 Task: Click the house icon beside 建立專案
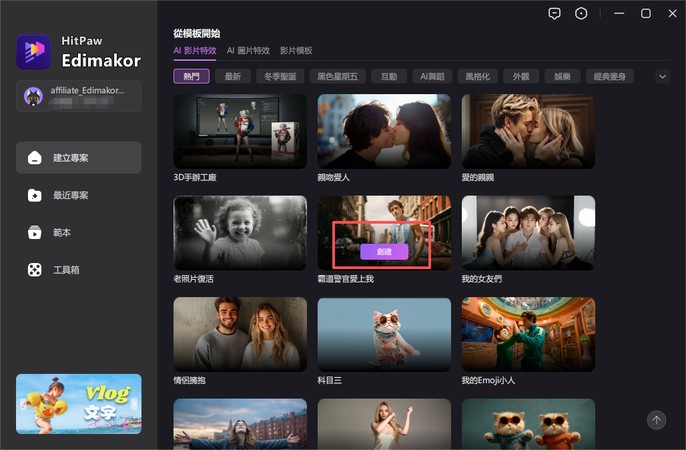click(35, 158)
